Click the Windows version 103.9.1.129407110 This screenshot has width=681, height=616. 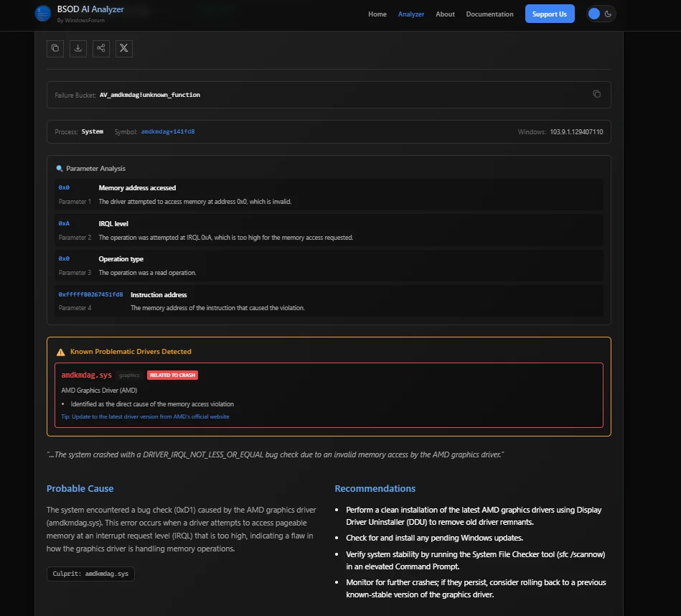[x=576, y=131]
